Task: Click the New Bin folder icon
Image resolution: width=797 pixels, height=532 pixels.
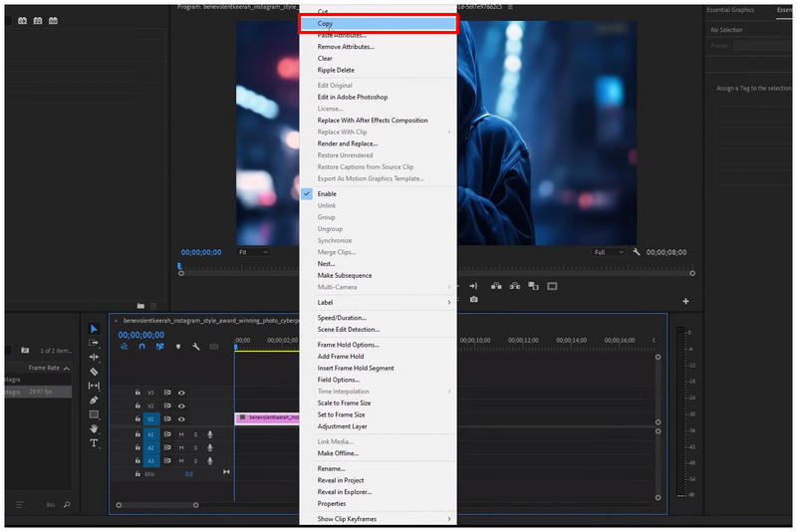Action: tap(140, 306)
